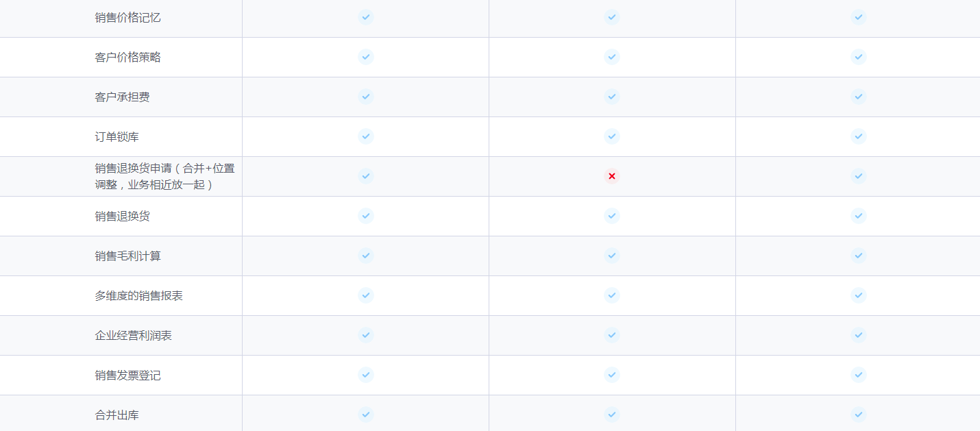This screenshot has height=431, width=980.
Task: Click the red X icon for 销售退换货申请
Action: (612, 176)
